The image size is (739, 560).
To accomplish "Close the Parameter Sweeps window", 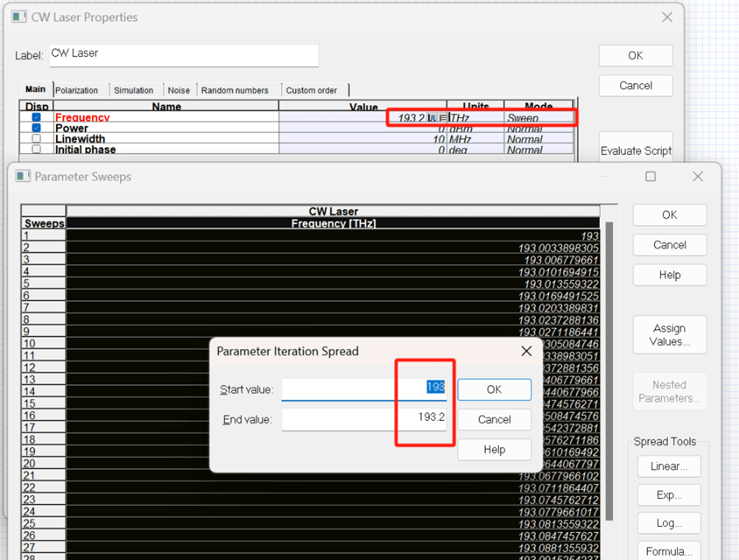I will pyautogui.click(x=697, y=177).
